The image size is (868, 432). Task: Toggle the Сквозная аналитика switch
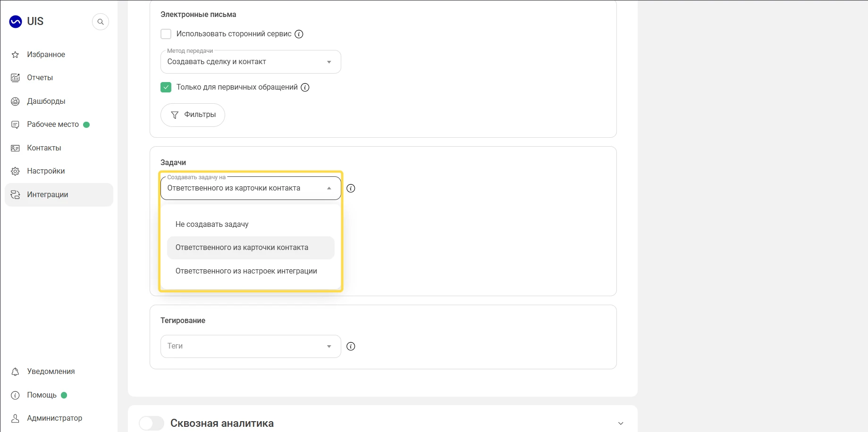pyautogui.click(x=152, y=423)
